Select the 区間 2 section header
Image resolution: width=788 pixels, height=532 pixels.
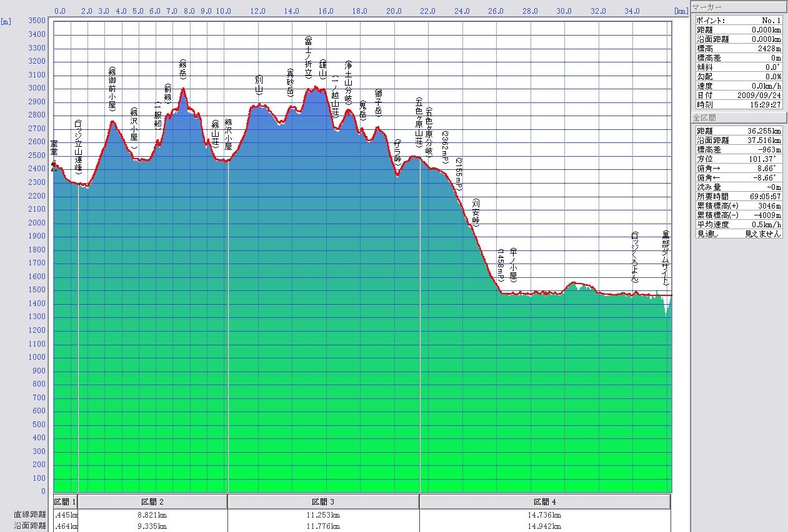point(152,501)
